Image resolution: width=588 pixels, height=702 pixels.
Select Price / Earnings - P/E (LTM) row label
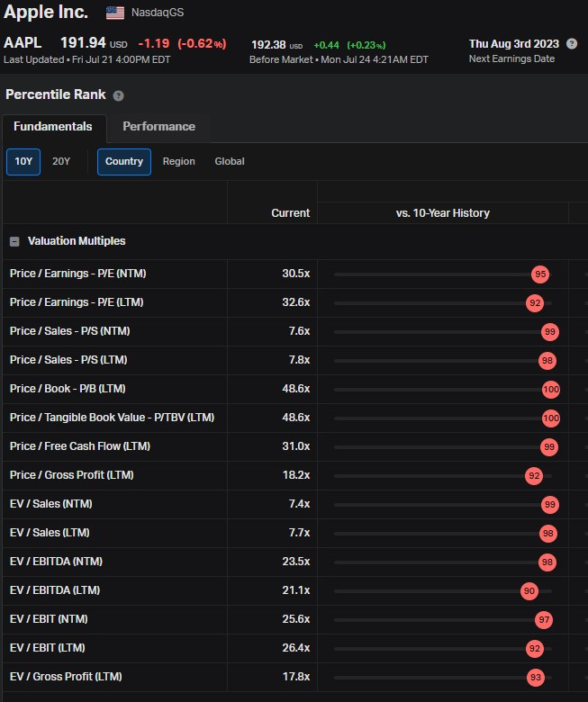[x=77, y=302]
